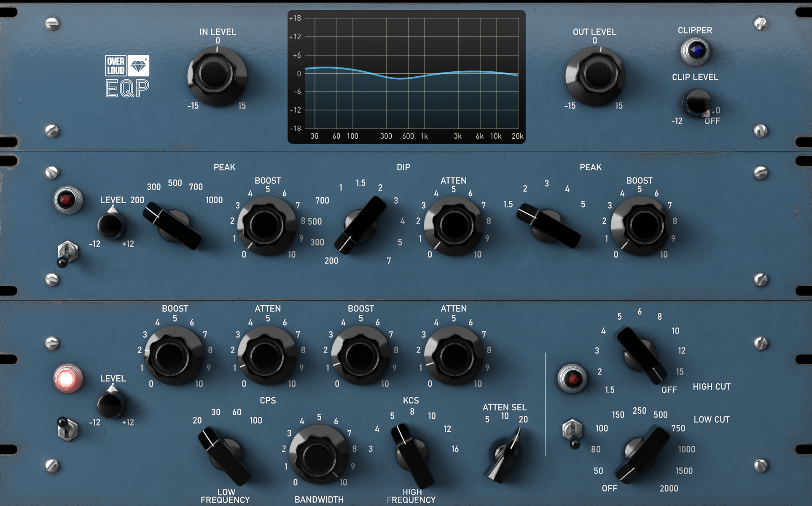The image size is (812, 506).
Task: Flip the toggle switch below the glowing lamp
Action: click(67, 428)
